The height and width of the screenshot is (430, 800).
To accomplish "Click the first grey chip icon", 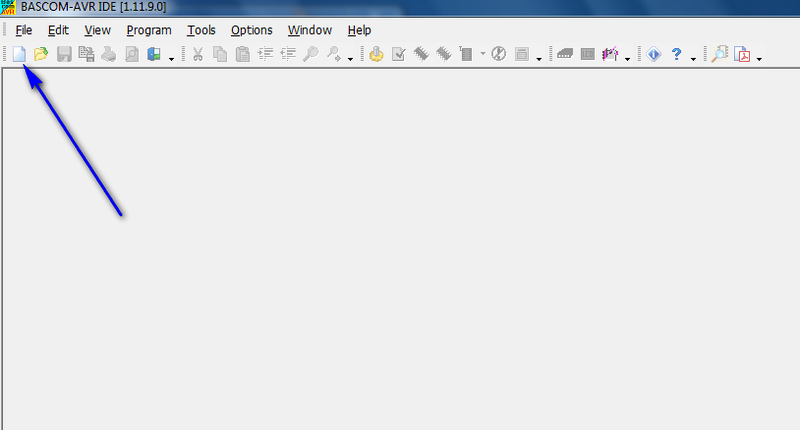I will [x=421, y=54].
